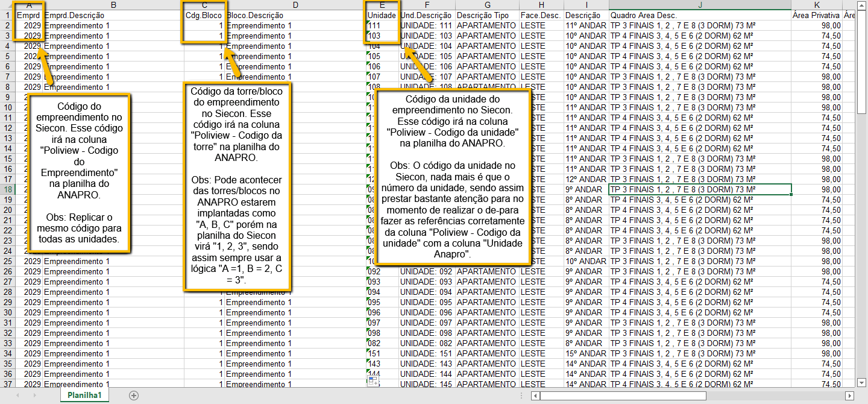Click horizontal scrollbar left arrow

535,396
